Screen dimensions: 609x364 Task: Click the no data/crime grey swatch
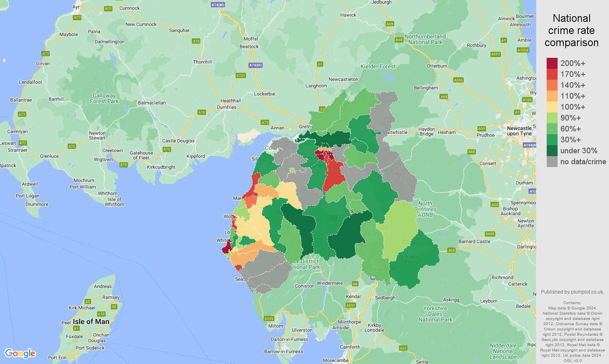click(x=552, y=162)
